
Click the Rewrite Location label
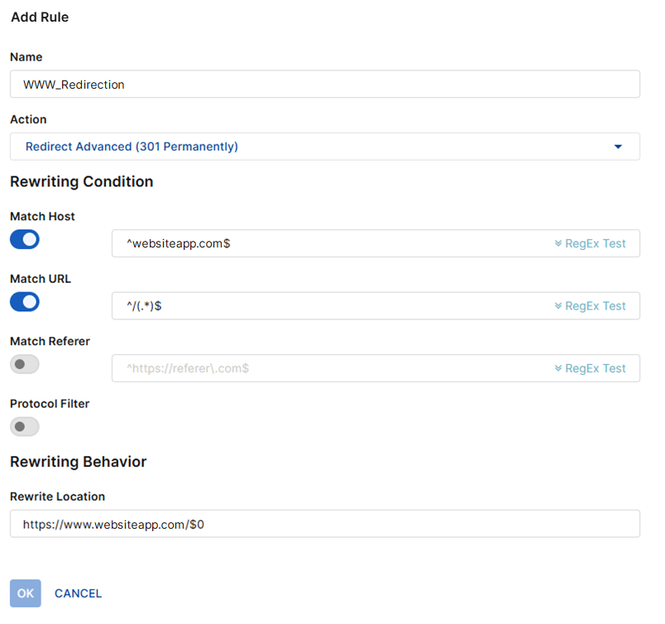(57, 497)
